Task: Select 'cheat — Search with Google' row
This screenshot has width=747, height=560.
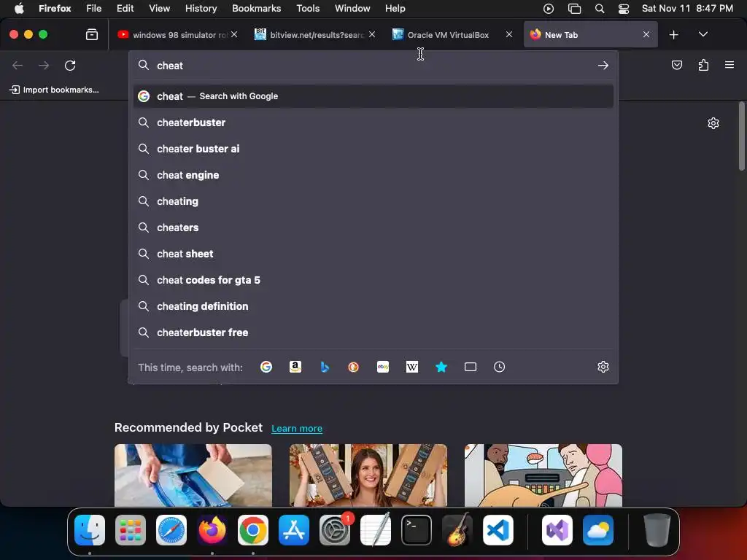Action: point(373,96)
